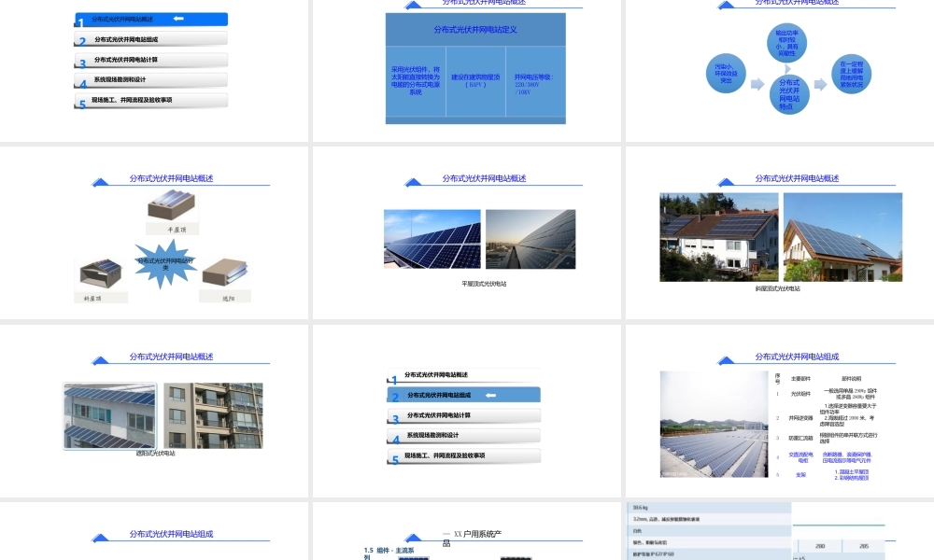Image resolution: width=934 pixels, height=560 pixels.
Task: Click the arrow after the 污染小 circle
Action: click(x=757, y=84)
